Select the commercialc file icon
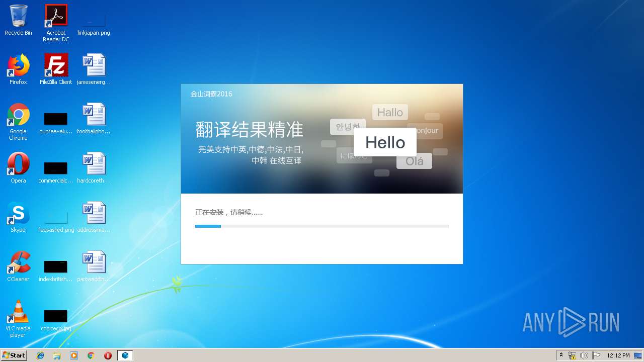 coord(56,172)
